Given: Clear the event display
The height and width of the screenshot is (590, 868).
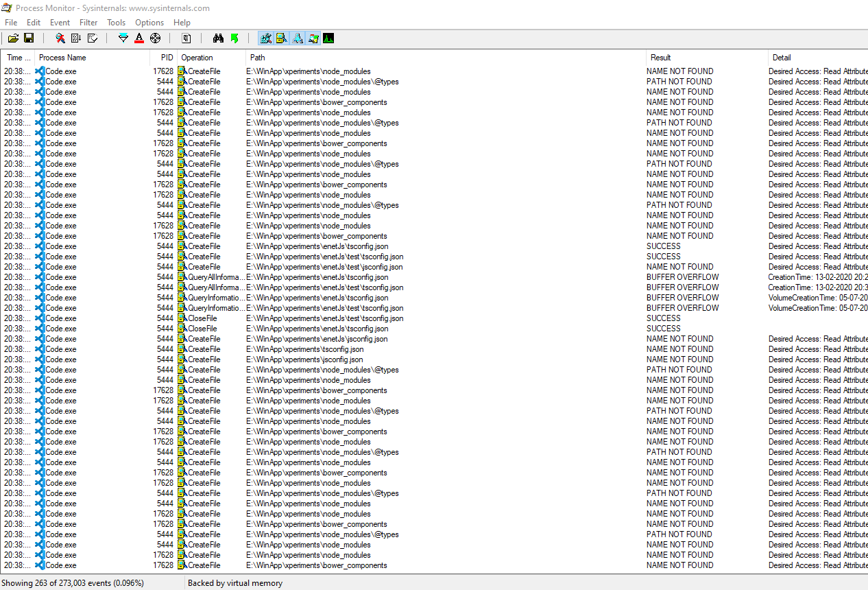Looking at the screenshot, I should (92, 38).
